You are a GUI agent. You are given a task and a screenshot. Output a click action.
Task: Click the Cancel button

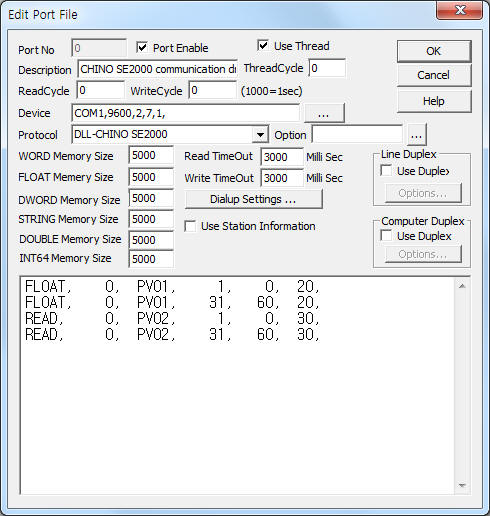point(434,75)
